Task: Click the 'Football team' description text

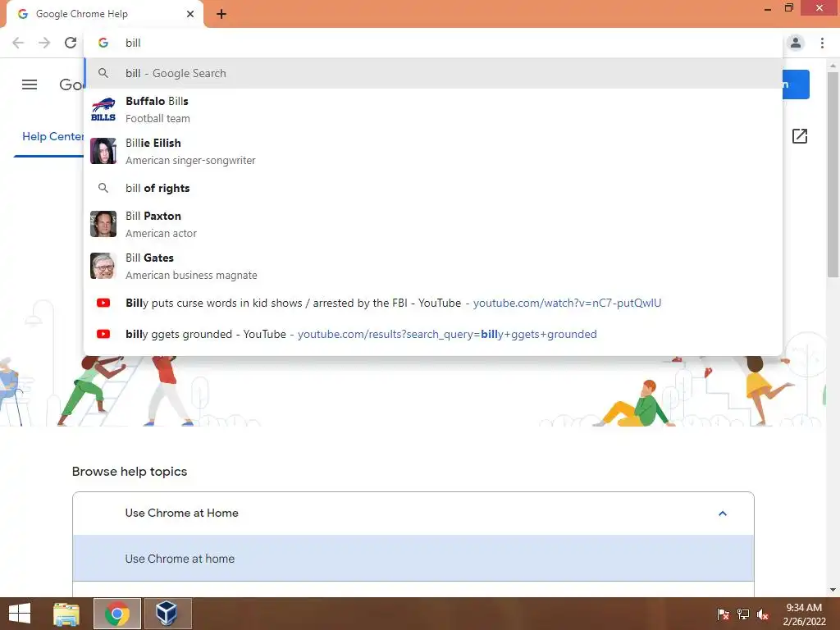Action: point(157,118)
